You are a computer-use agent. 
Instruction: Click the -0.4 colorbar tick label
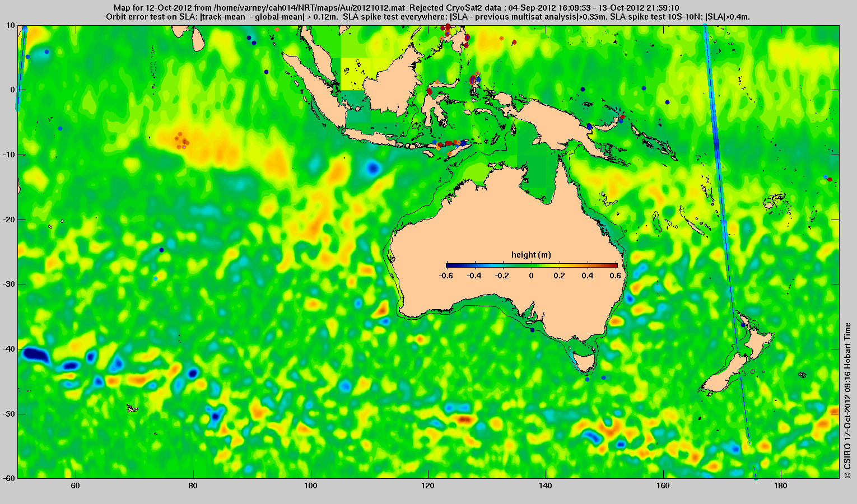[x=474, y=276]
